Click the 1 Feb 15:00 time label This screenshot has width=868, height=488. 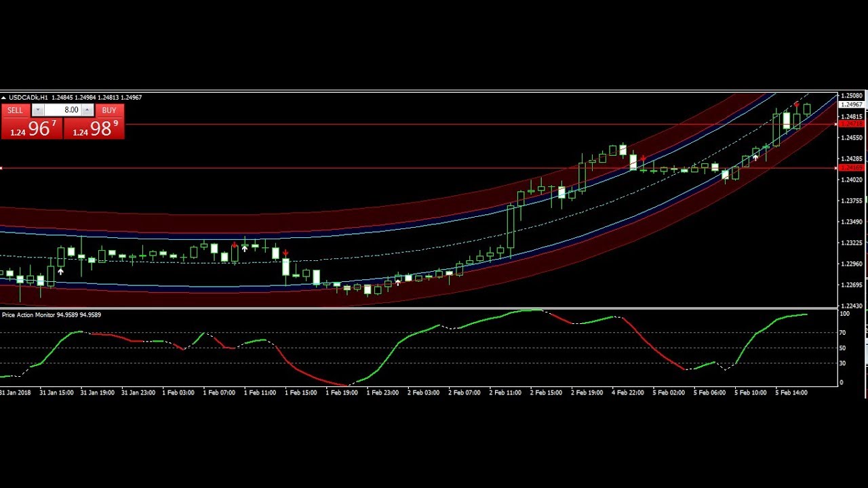(x=301, y=392)
